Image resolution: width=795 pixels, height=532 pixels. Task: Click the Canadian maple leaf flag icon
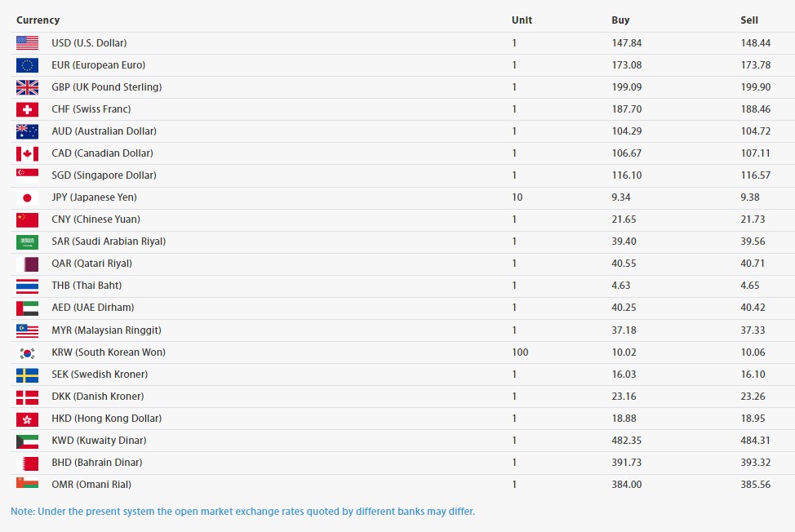click(27, 153)
